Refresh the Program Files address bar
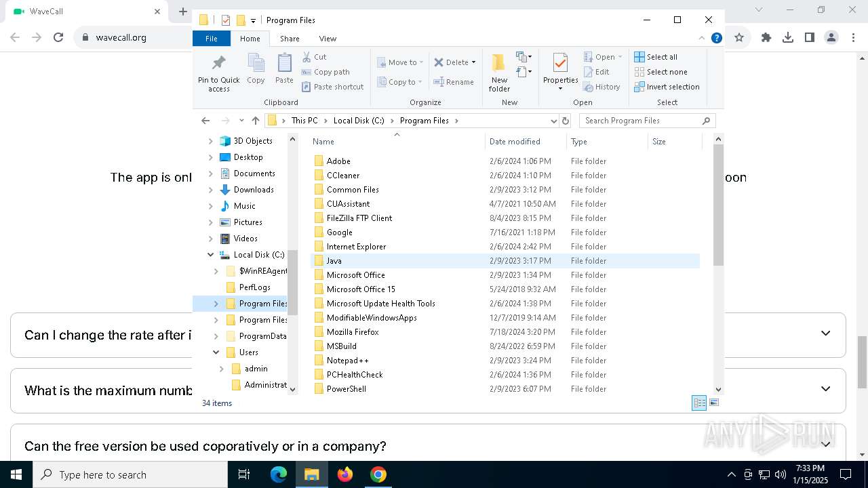Screen dimensions: 868x488 click(566, 121)
